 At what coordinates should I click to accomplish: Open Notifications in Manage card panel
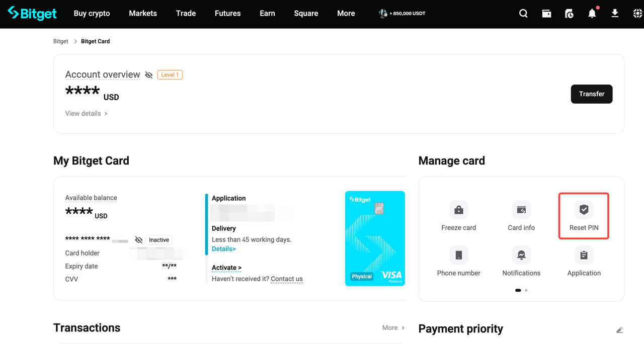[x=521, y=255]
